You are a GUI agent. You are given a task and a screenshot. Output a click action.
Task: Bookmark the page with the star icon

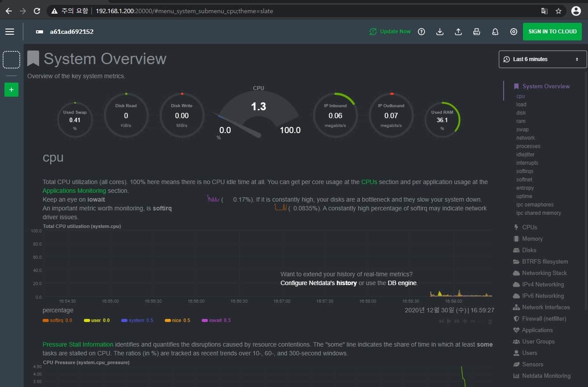[559, 11]
